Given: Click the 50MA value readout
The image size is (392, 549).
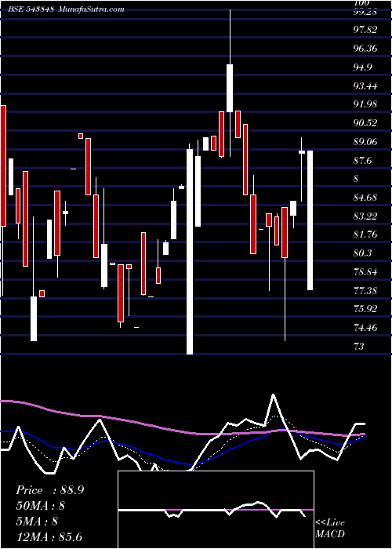Looking at the screenshot, I should click(41, 506).
